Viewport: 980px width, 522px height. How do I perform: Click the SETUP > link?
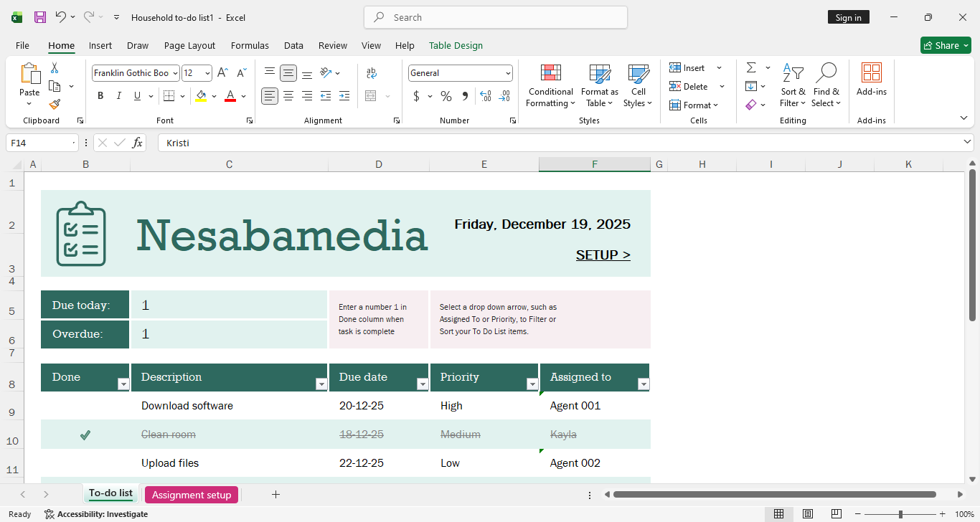pyautogui.click(x=603, y=255)
